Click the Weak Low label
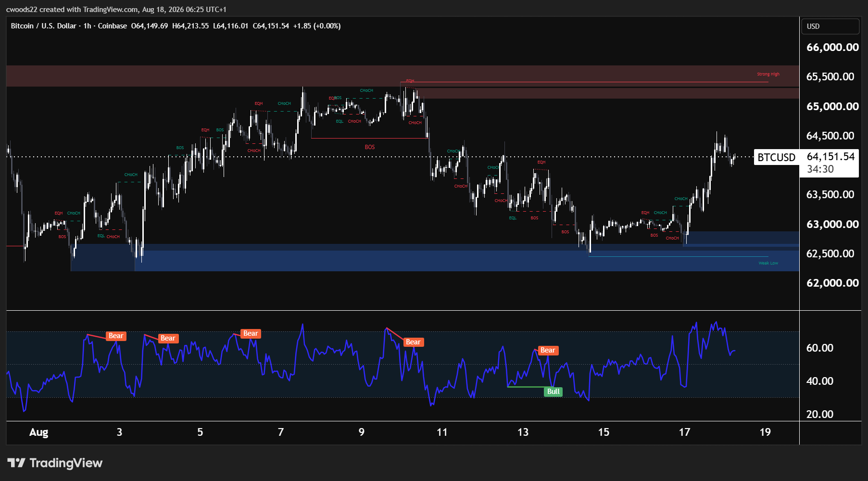The image size is (868, 481). tap(768, 263)
